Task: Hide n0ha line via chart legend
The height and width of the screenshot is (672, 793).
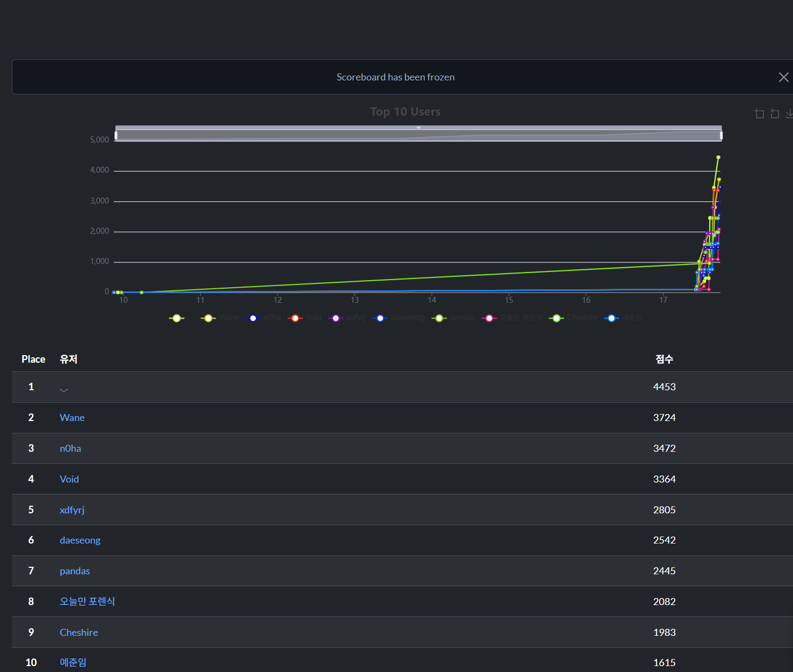Action: pos(263,318)
